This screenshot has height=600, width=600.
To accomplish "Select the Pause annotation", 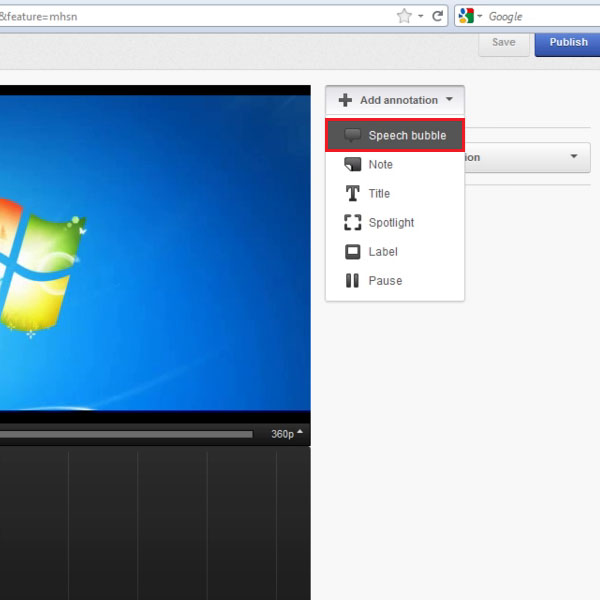I will tap(395, 281).
